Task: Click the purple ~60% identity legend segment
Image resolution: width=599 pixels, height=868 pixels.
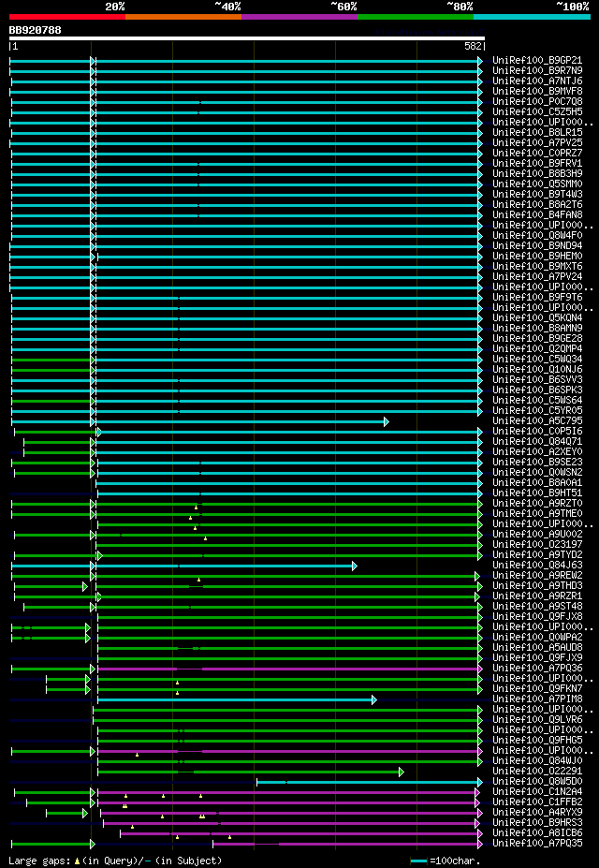Action: [x=299, y=17]
